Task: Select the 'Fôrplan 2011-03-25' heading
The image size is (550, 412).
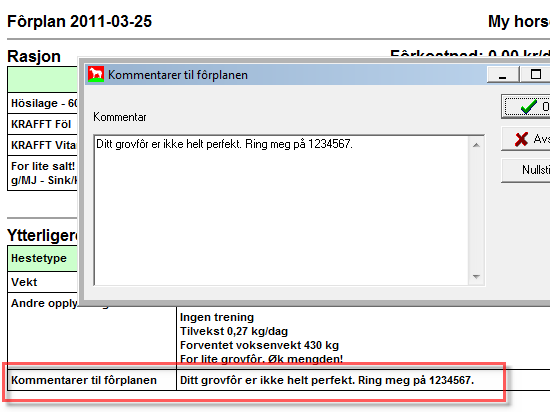Action: coord(80,21)
